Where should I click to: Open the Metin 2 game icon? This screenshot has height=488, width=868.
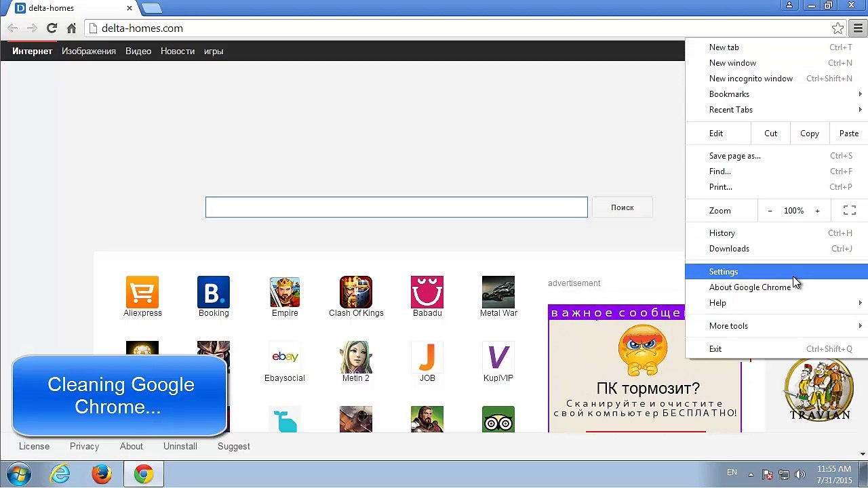pos(356,357)
